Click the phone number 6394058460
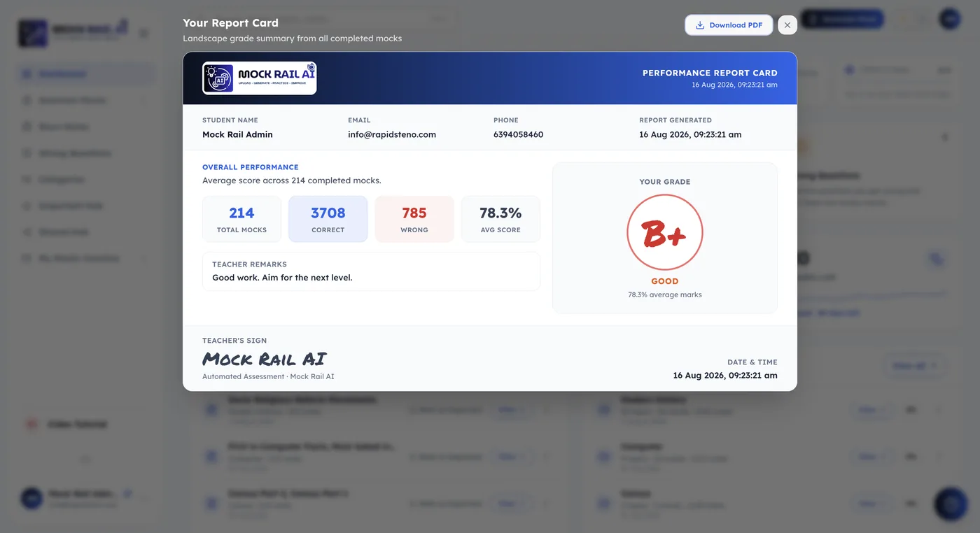 point(518,134)
